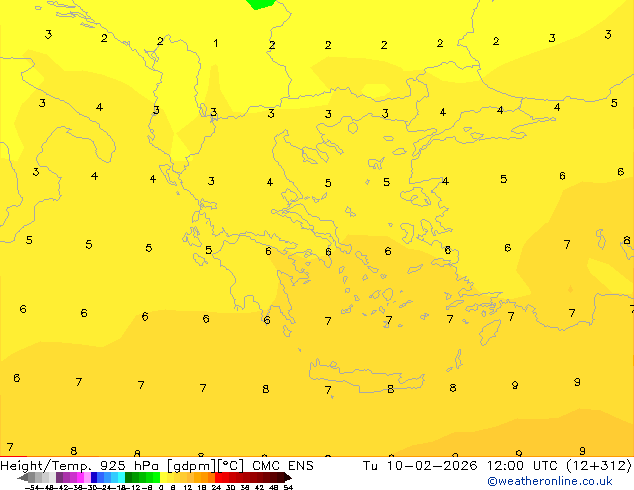Pick the dark blue legend swatch
Viewport: 634px width, 490px height.
coord(94,477)
